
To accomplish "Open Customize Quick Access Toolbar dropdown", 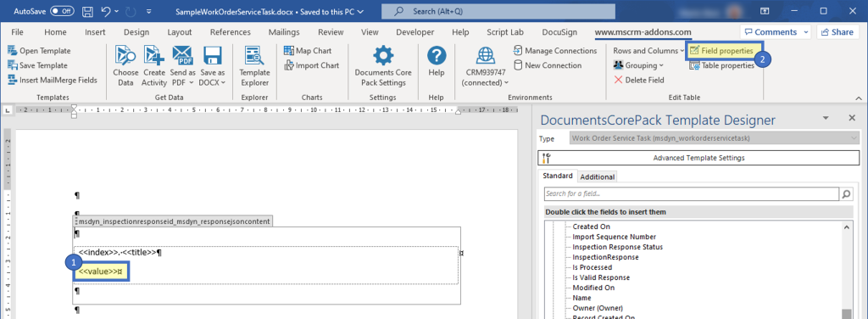I will pos(149,11).
